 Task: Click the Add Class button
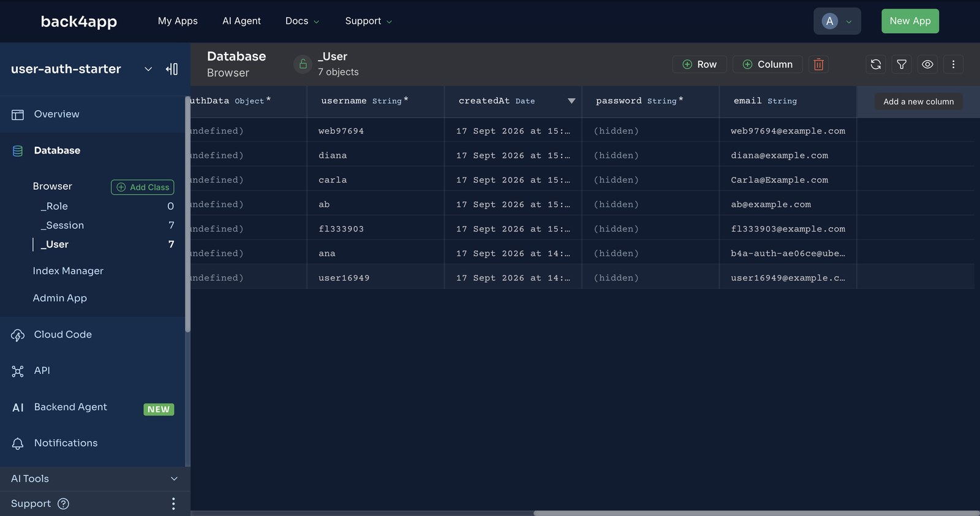pos(142,187)
